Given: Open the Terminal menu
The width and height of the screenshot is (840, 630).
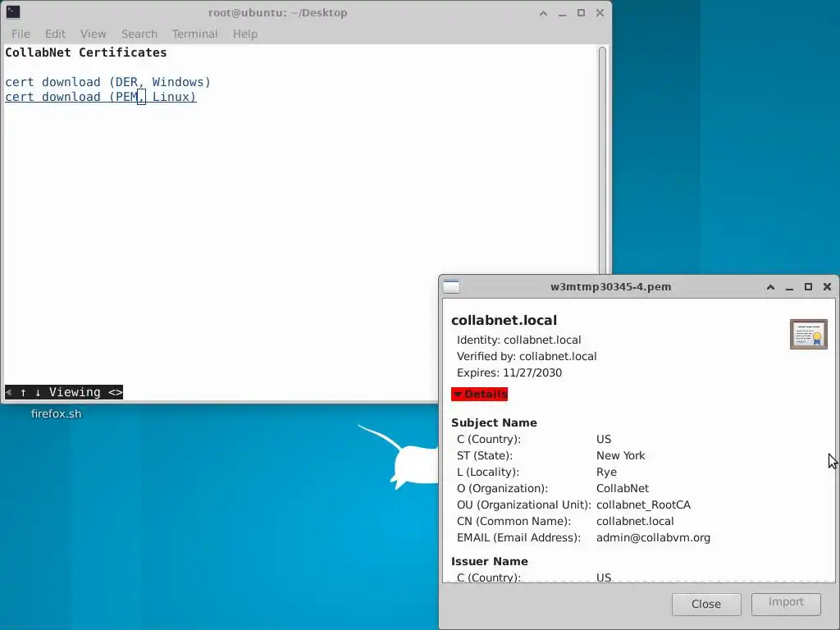Looking at the screenshot, I should click(194, 34).
